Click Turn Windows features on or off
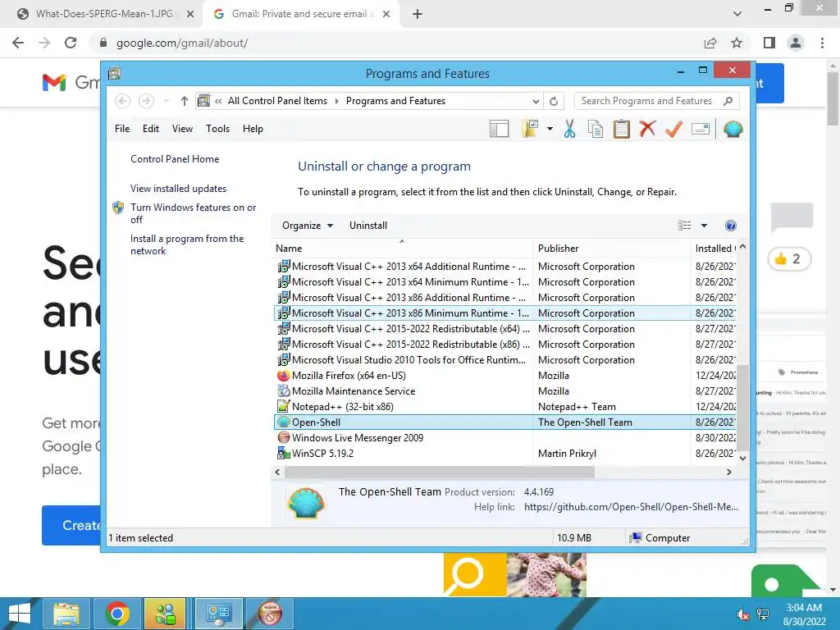Image resolution: width=840 pixels, height=630 pixels. [194, 213]
